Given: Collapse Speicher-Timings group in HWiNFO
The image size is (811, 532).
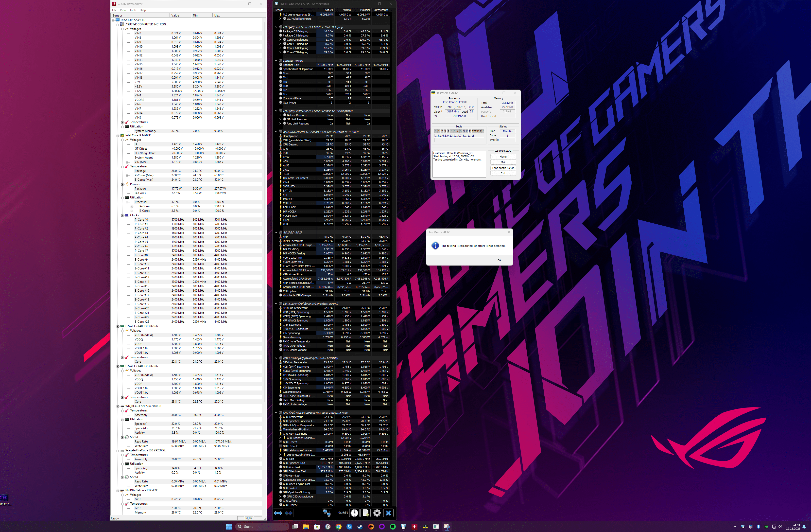Looking at the screenshot, I should coord(276,61).
